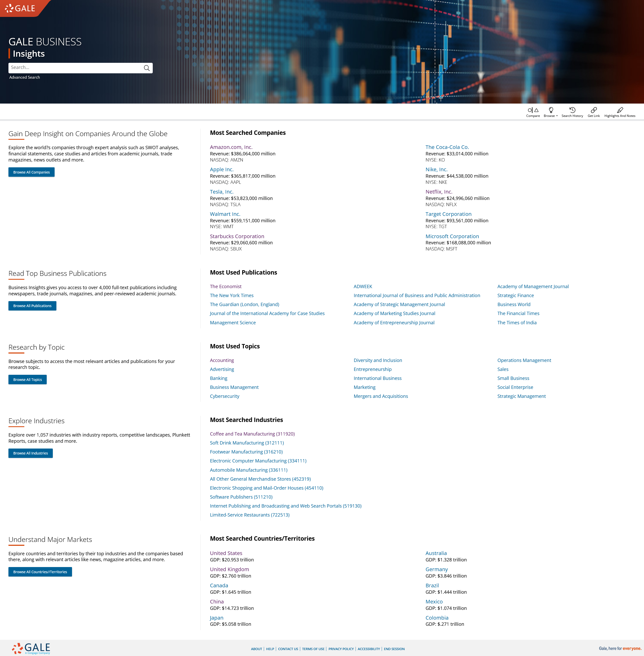The image size is (644, 656).
Task: Open Search History clock icon
Action: pyautogui.click(x=572, y=110)
